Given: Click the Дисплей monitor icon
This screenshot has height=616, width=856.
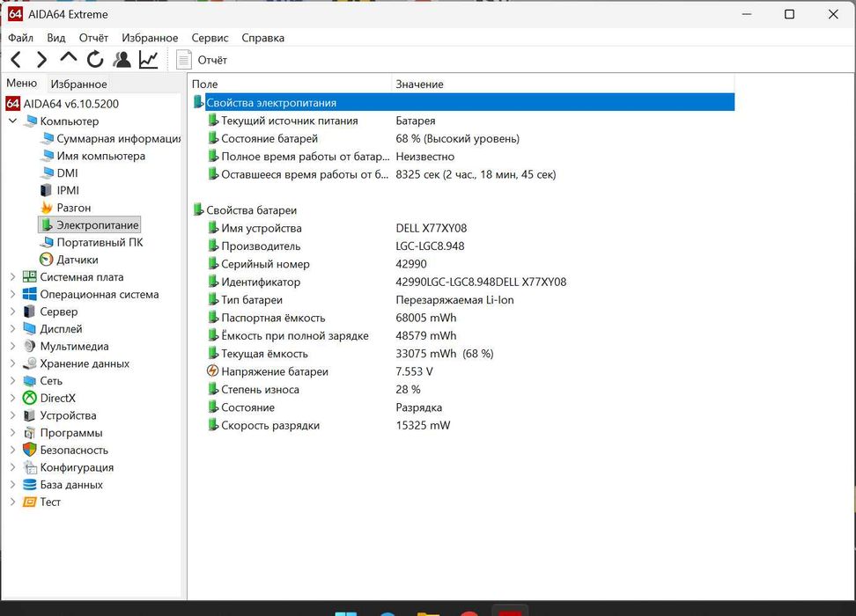Looking at the screenshot, I should click(29, 329).
